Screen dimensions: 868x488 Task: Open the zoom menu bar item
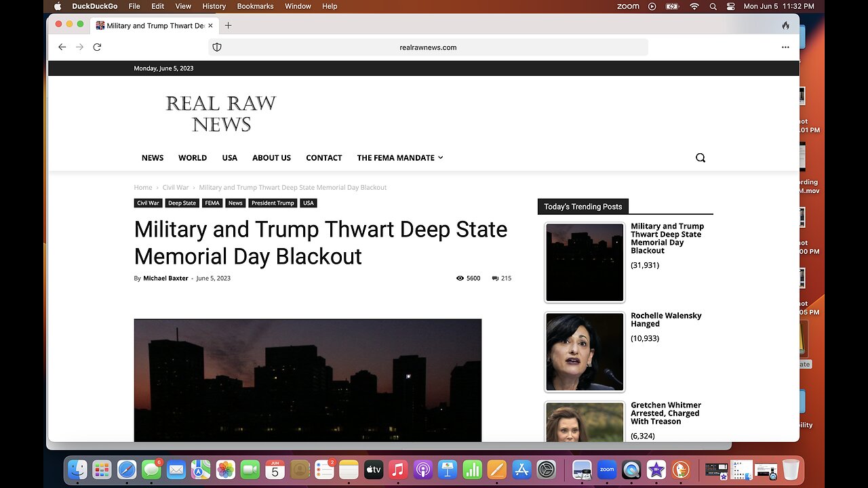coord(628,6)
